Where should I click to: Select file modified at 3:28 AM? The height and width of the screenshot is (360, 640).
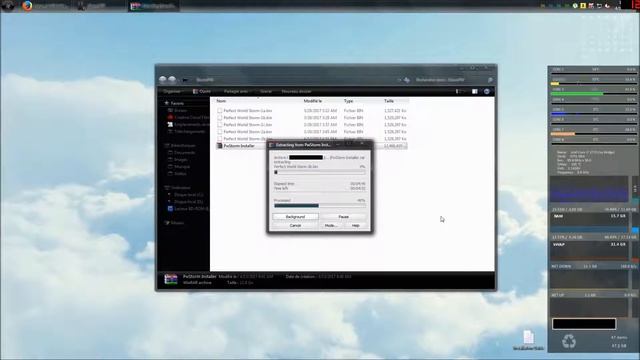(x=312, y=118)
